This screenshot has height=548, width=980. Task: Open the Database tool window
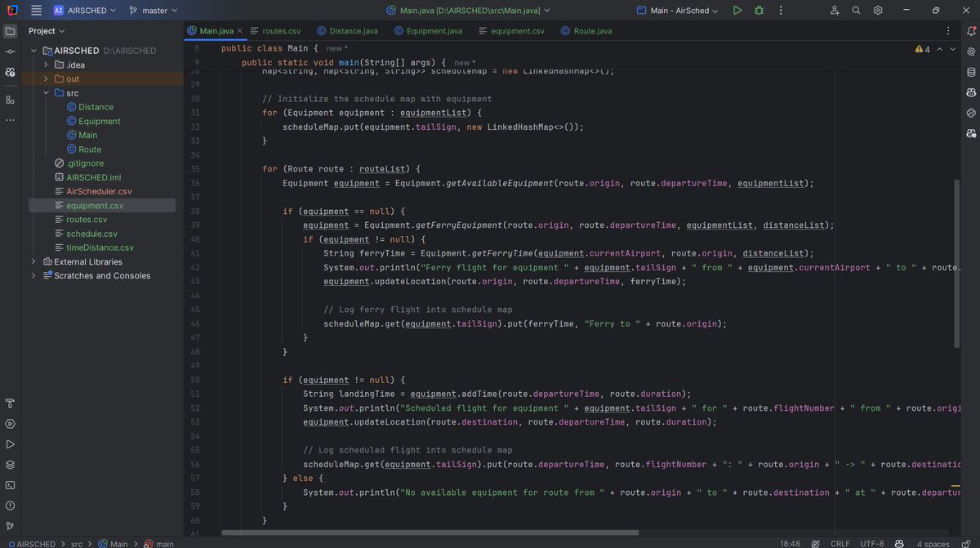[970, 72]
